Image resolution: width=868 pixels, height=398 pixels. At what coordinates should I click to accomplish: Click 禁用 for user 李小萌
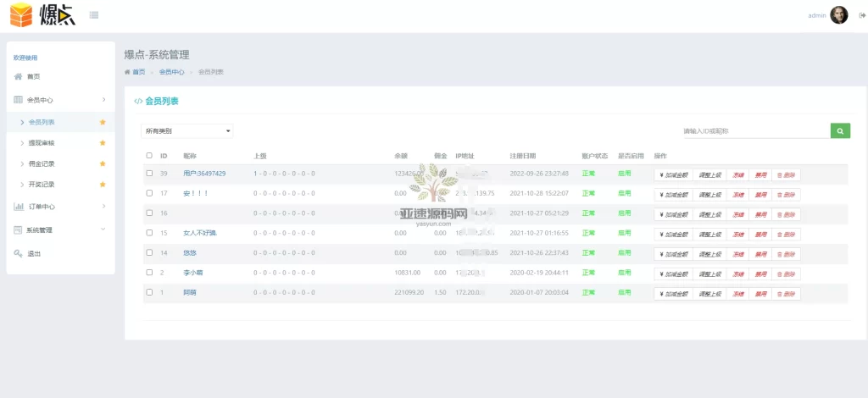pos(760,274)
